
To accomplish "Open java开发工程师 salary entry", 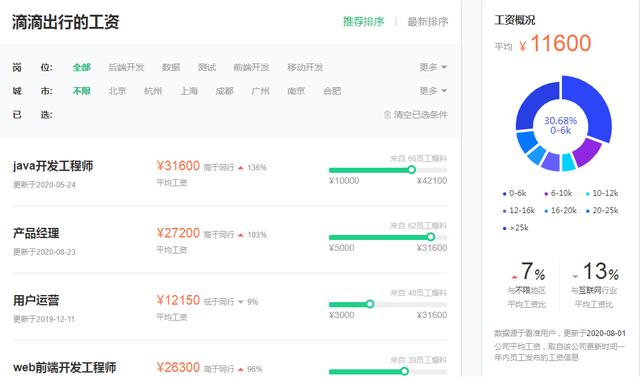I will click(53, 166).
